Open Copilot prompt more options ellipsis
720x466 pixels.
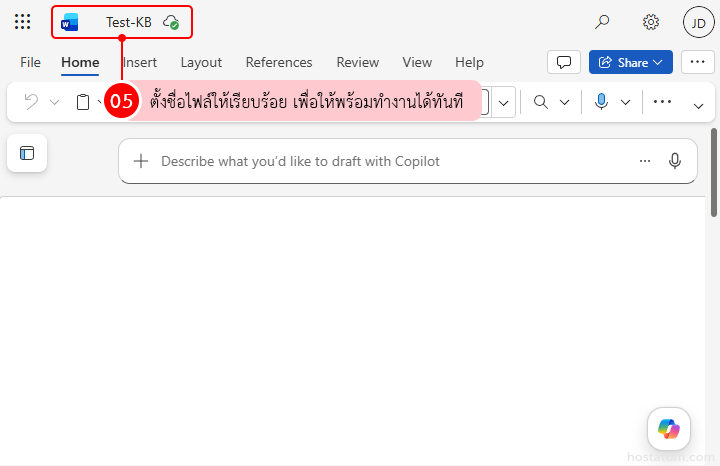[x=645, y=161]
